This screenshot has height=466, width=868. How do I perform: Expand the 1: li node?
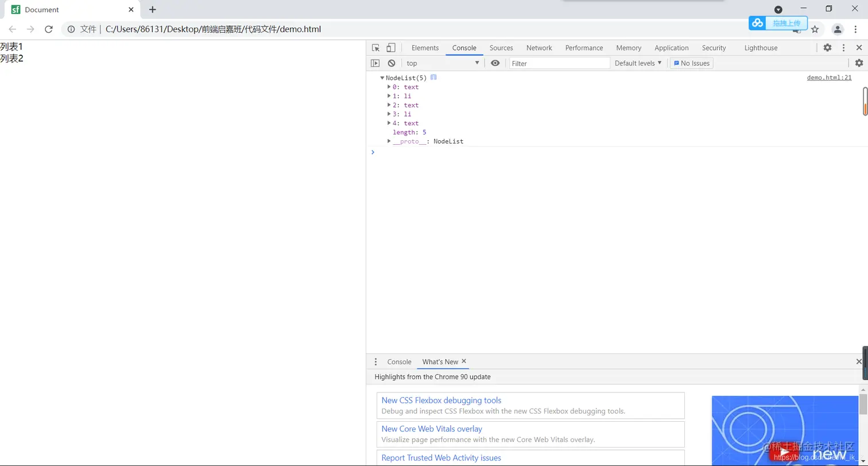click(x=389, y=96)
